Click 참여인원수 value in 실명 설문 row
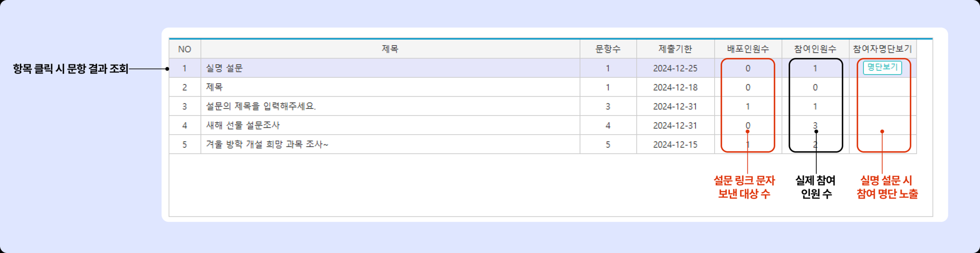 [x=815, y=68]
